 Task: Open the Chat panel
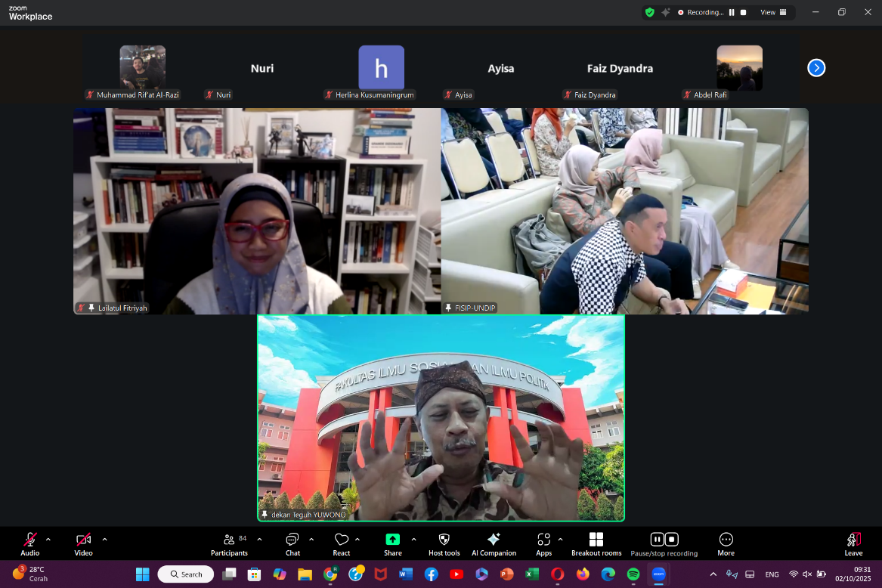[x=292, y=543]
